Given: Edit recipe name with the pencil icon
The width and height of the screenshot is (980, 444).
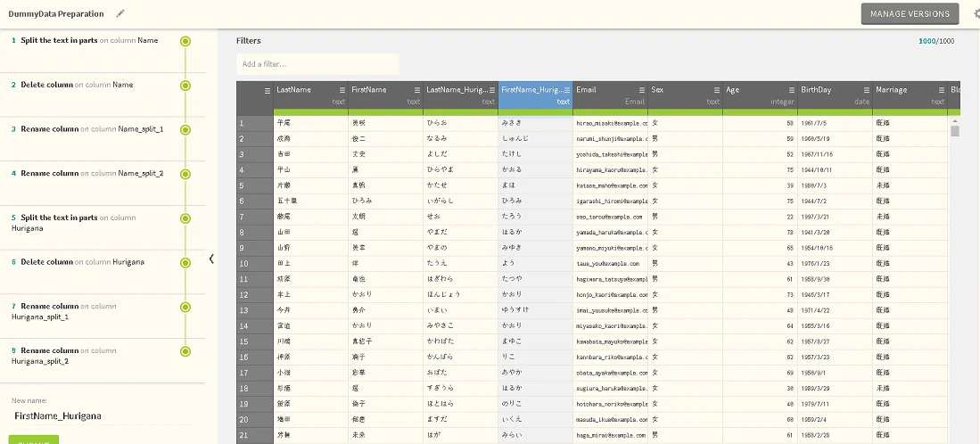Looking at the screenshot, I should click(x=120, y=13).
